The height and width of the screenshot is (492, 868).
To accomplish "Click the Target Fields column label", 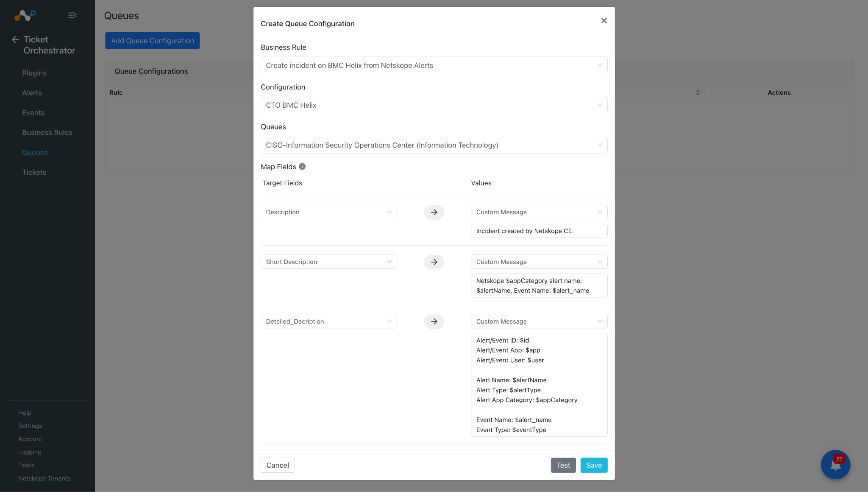I will (282, 183).
